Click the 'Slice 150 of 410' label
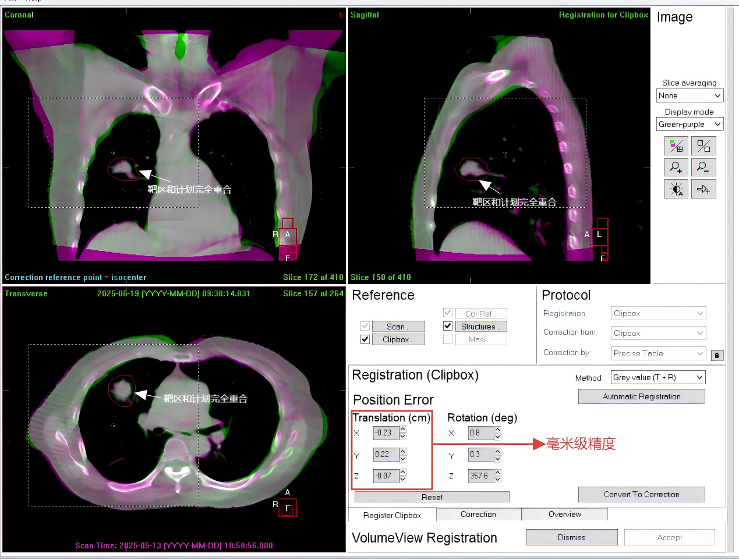Viewport: 739px width, 560px height. pos(381,277)
